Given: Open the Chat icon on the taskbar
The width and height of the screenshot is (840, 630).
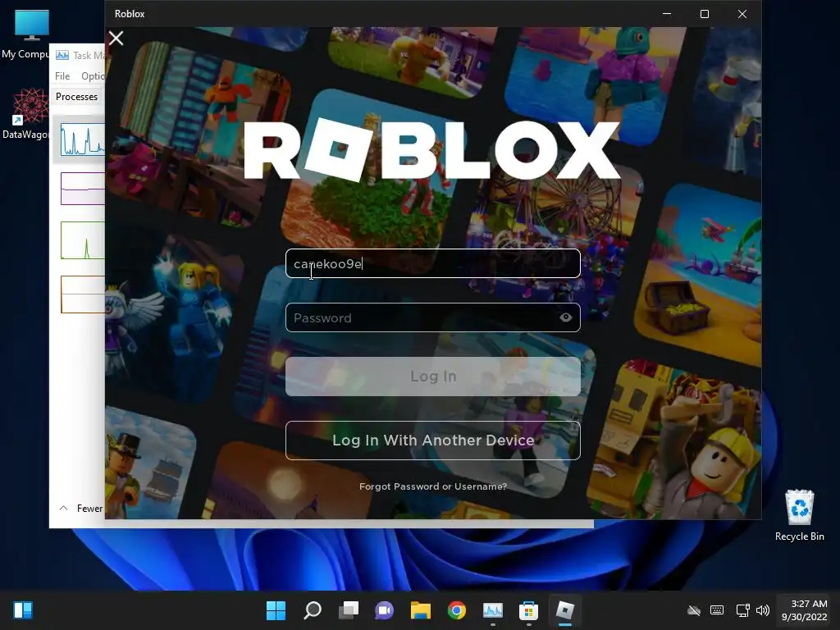Looking at the screenshot, I should (x=384, y=609).
